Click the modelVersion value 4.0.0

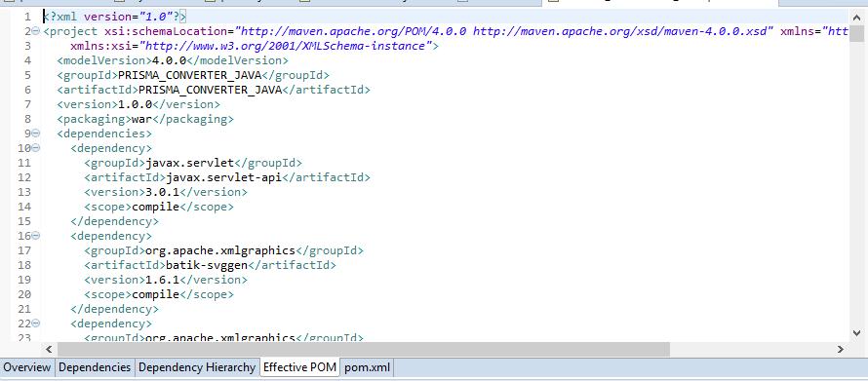point(169,60)
